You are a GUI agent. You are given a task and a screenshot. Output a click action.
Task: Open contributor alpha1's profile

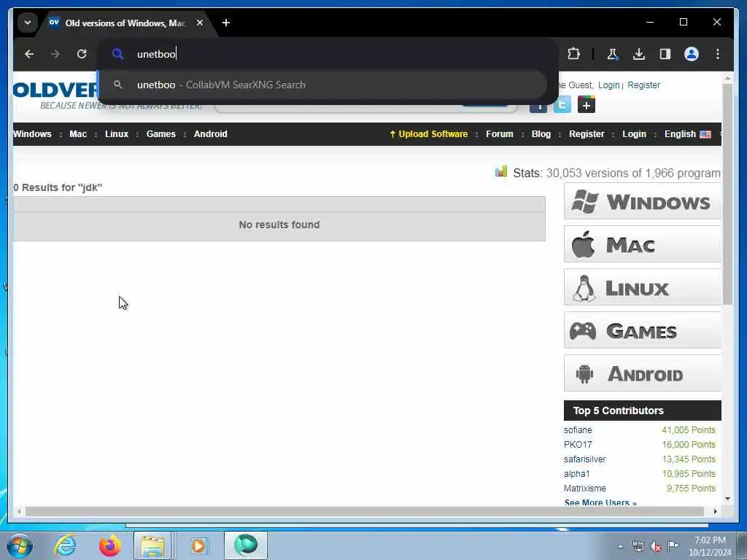click(576, 474)
